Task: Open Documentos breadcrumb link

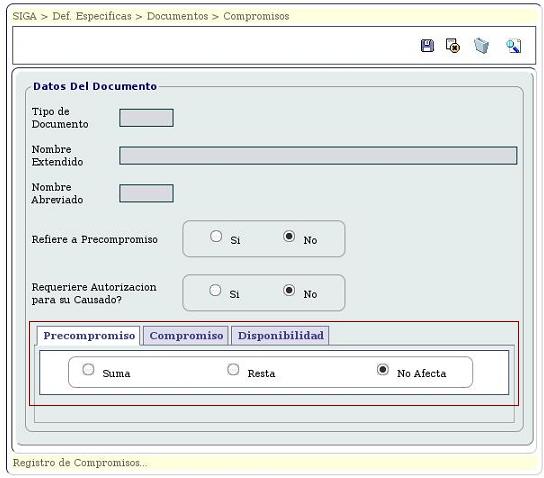Action: click(x=178, y=16)
